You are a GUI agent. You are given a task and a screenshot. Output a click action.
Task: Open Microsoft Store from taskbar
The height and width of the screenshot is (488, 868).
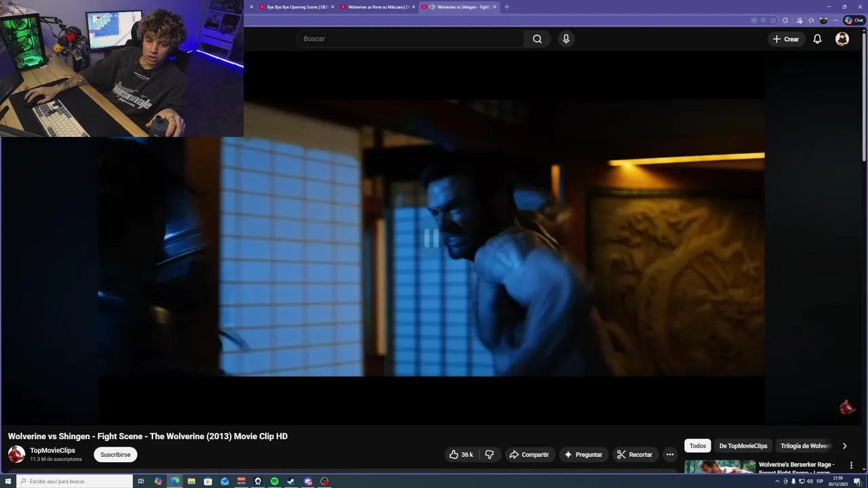point(208,481)
